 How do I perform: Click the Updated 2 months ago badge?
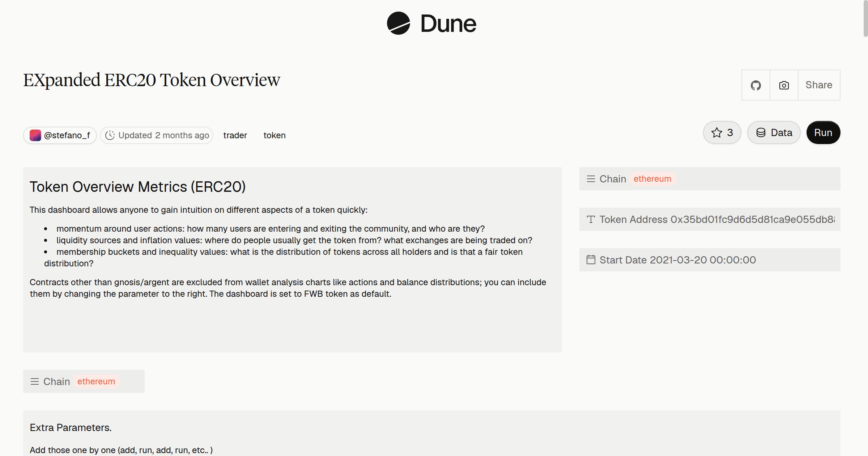(x=157, y=135)
